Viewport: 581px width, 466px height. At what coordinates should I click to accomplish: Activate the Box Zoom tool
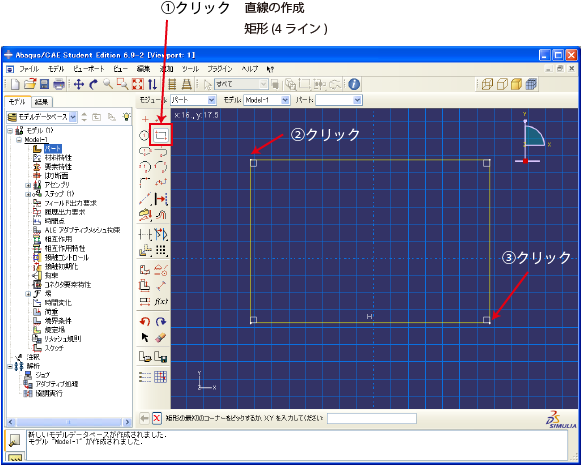pos(122,84)
